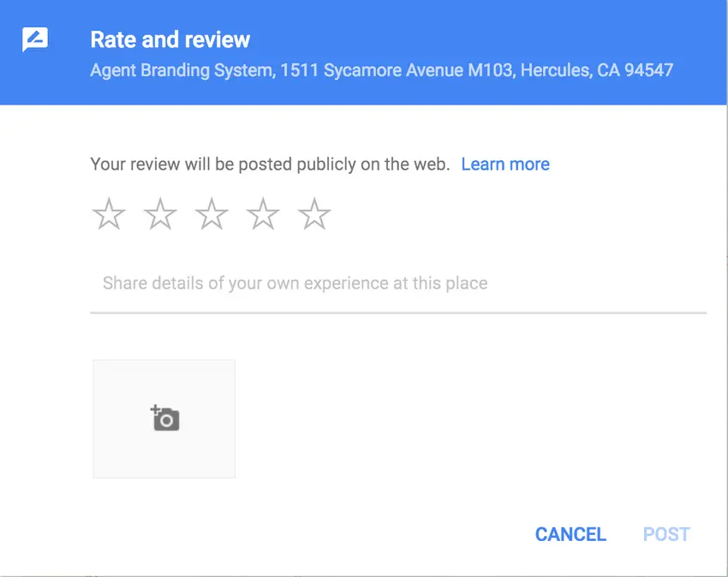Image resolution: width=728 pixels, height=577 pixels.
Task: Click the add photo camera icon
Action: tap(164, 419)
